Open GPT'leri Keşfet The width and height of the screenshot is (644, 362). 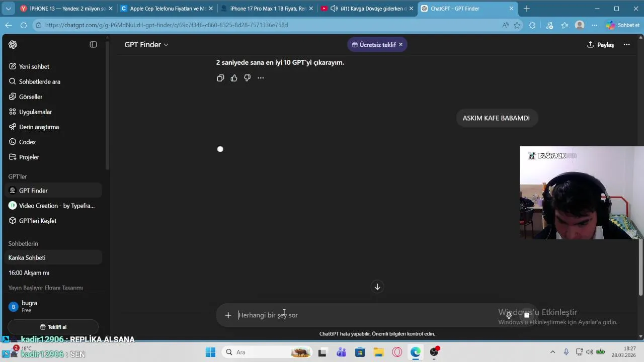coord(52,221)
